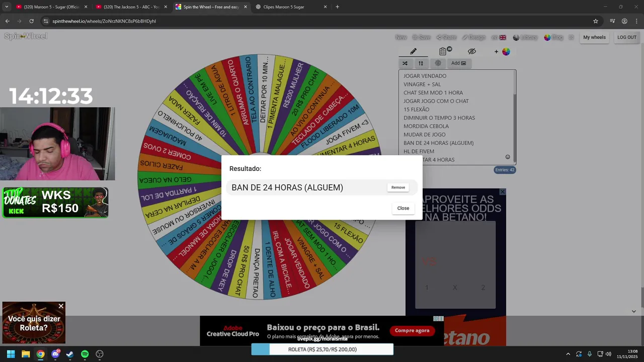Open Steam from the taskbar

70,354
